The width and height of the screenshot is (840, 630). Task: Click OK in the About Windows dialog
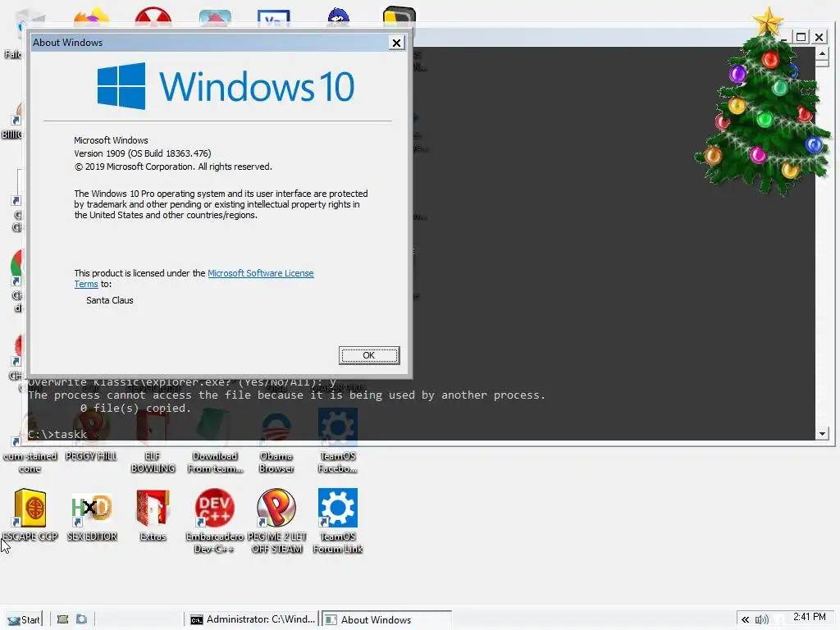click(369, 355)
